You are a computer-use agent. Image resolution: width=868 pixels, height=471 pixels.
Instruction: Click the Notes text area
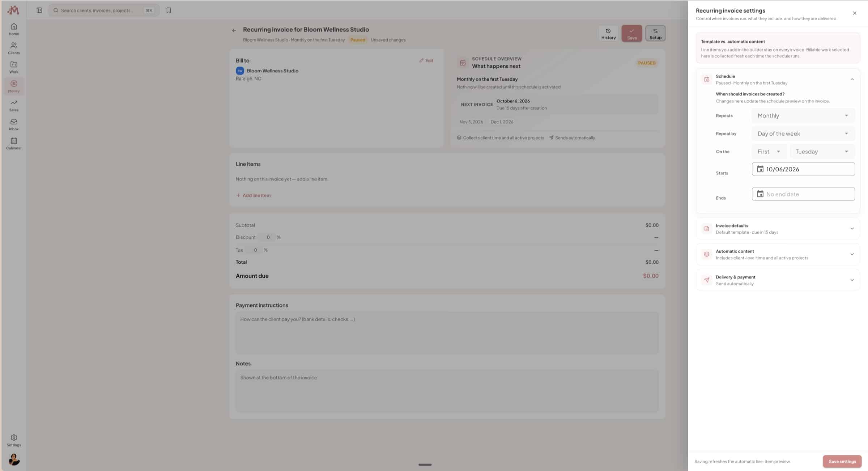447,391
